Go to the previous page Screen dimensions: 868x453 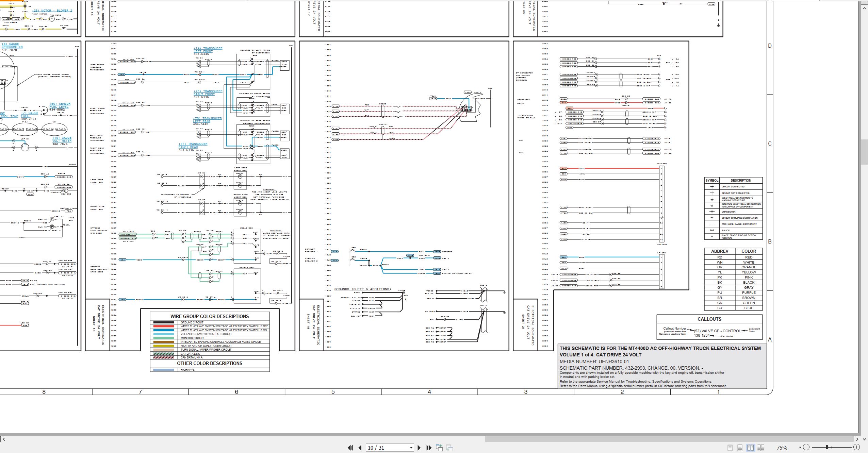click(360, 448)
